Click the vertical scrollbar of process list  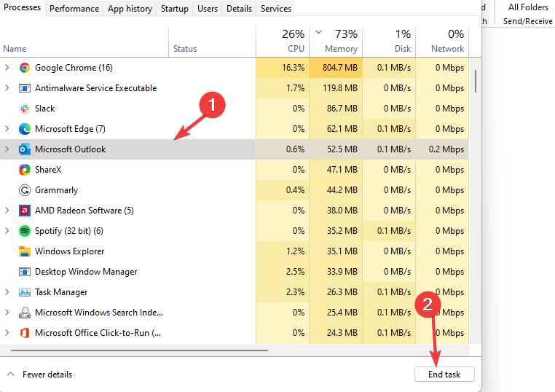(476, 81)
